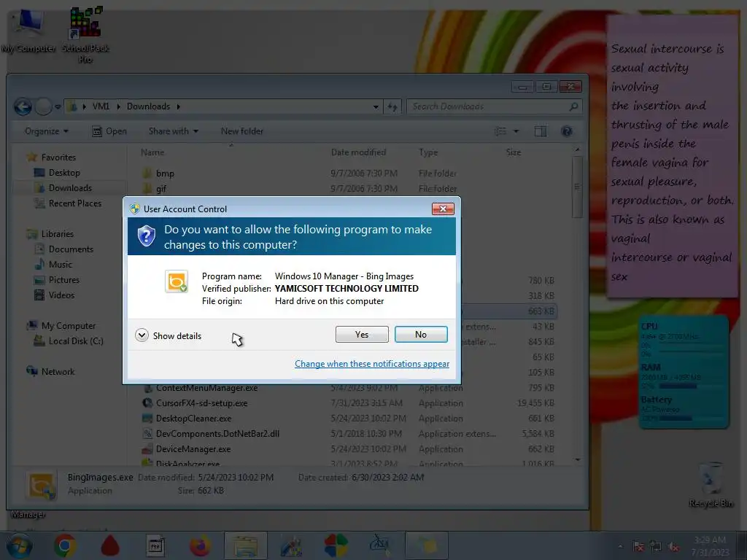
Task: Close the User Account Control dialog
Action: pos(443,209)
